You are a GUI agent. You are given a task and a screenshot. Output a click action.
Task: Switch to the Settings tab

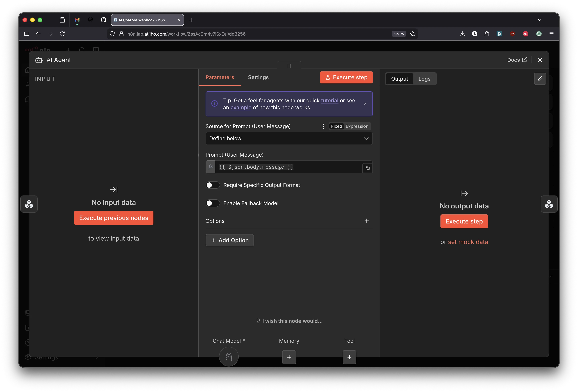pos(258,77)
